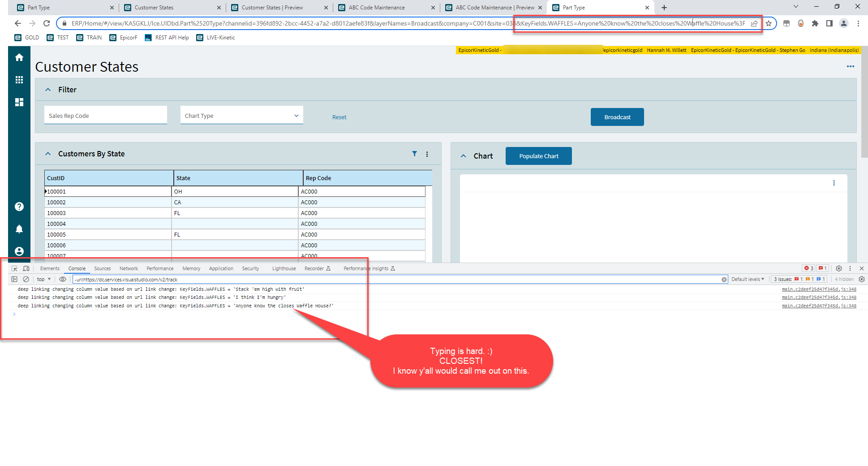Open the help question mark icon
This screenshot has height=466, width=868.
[x=19, y=207]
